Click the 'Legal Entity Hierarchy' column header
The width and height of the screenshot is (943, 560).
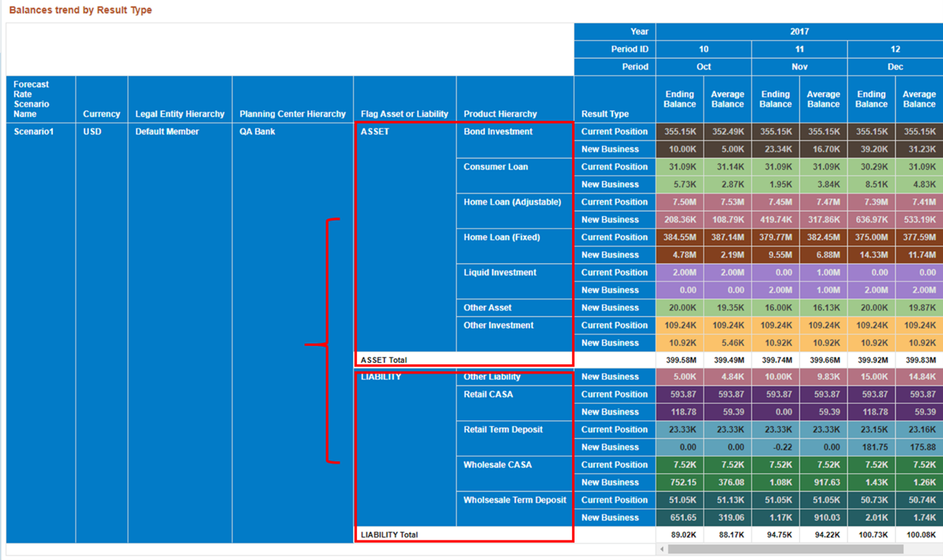[180, 99]
